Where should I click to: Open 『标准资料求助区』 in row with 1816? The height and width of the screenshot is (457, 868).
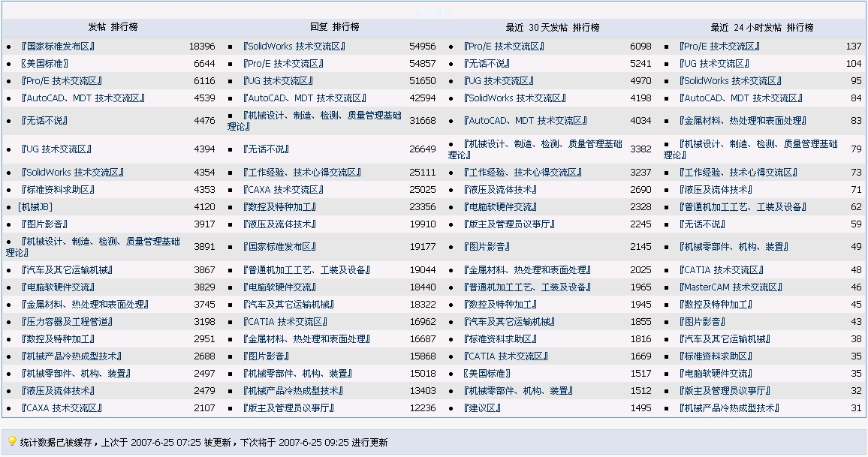[x=500, y=339]
